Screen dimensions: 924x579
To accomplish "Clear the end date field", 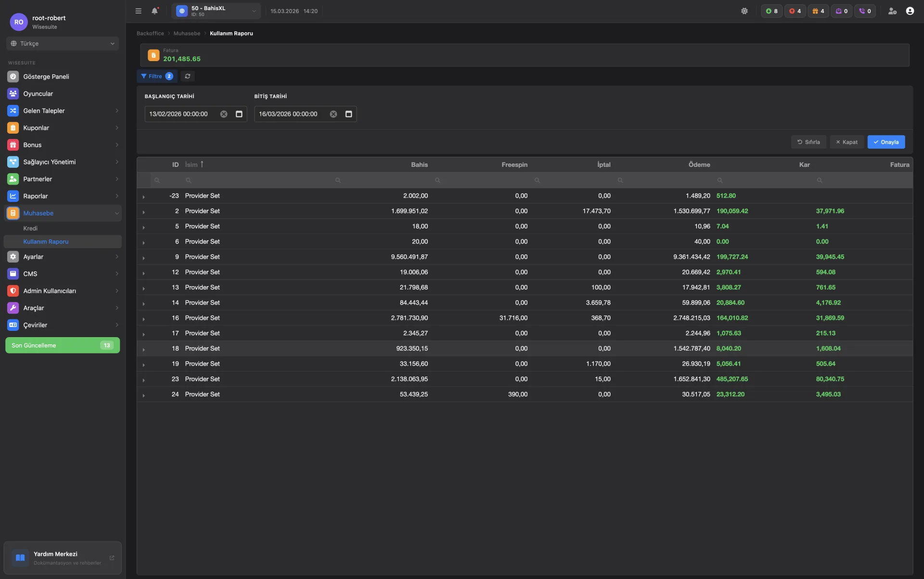I will 333,114.
